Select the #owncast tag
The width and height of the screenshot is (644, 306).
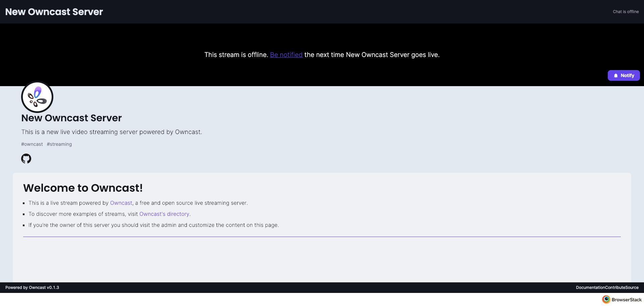(x=32, y=144)
